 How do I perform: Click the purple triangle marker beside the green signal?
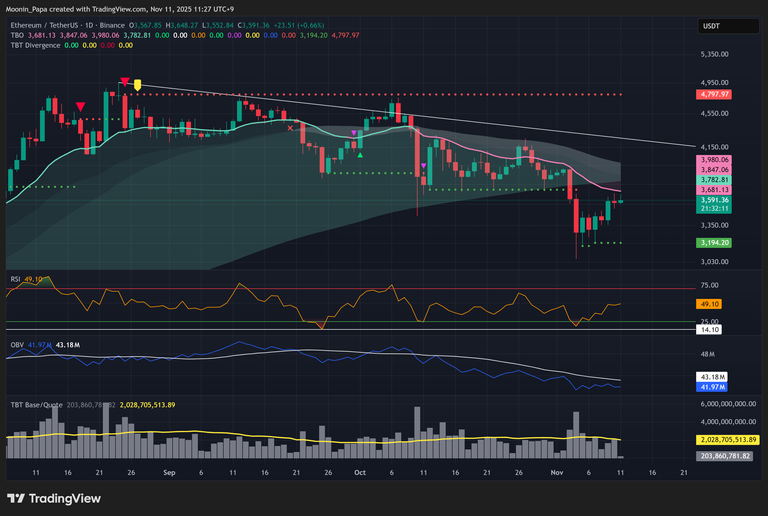354,132
